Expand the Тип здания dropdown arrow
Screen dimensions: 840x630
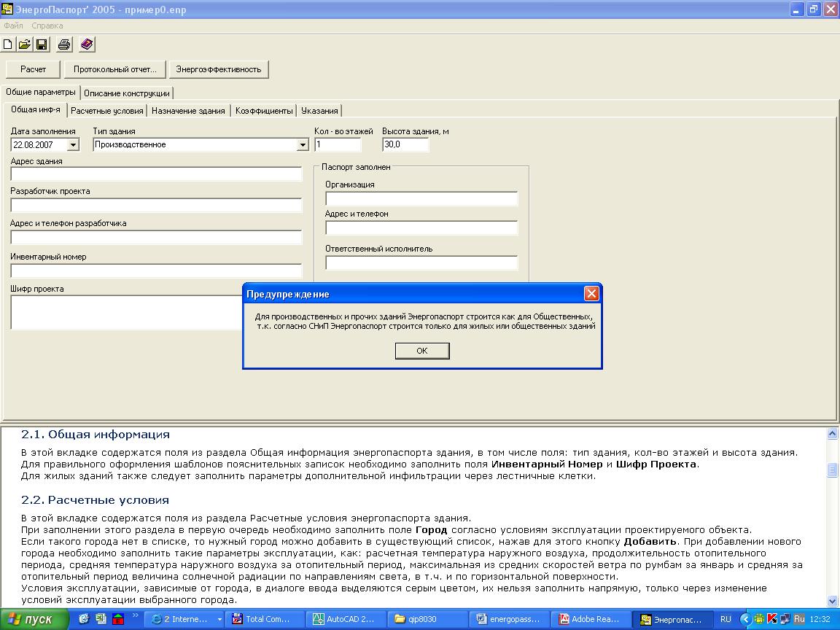coord(303,145)
